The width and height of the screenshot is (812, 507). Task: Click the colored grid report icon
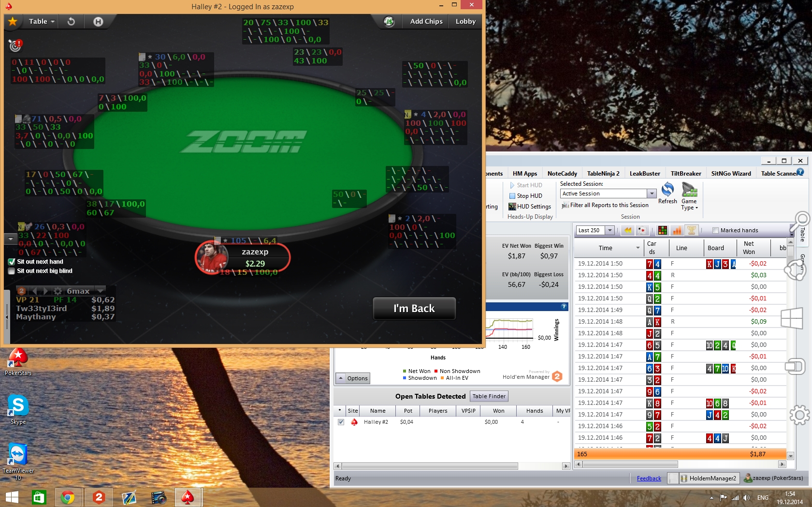pos(663,230)
